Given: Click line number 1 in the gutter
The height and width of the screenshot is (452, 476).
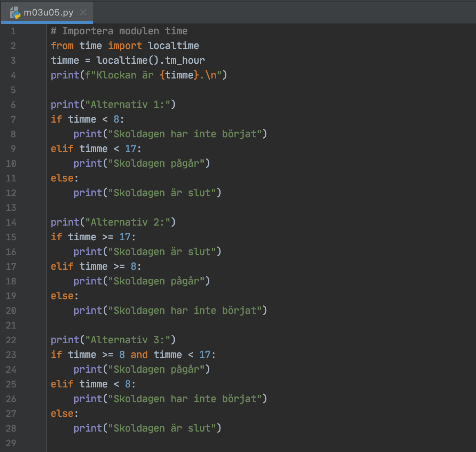Looking at the screenshot, I should (13, 31).
